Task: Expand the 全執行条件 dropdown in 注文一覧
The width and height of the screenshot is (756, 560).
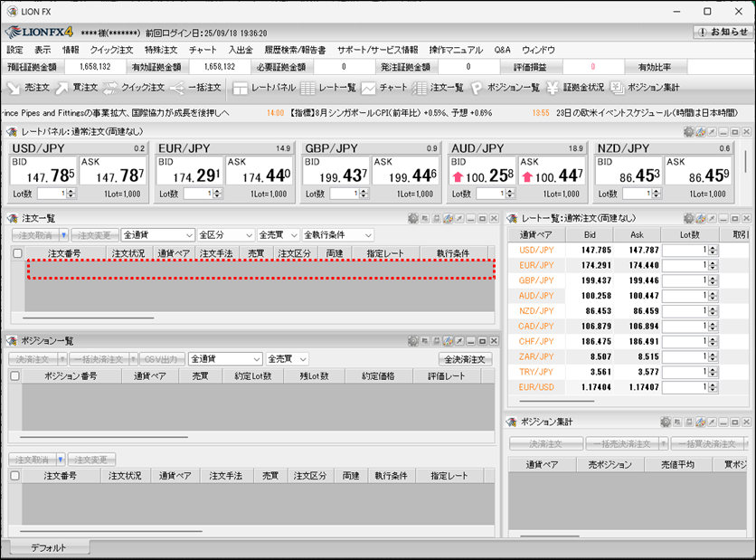Action: click(x=337, y=235)
